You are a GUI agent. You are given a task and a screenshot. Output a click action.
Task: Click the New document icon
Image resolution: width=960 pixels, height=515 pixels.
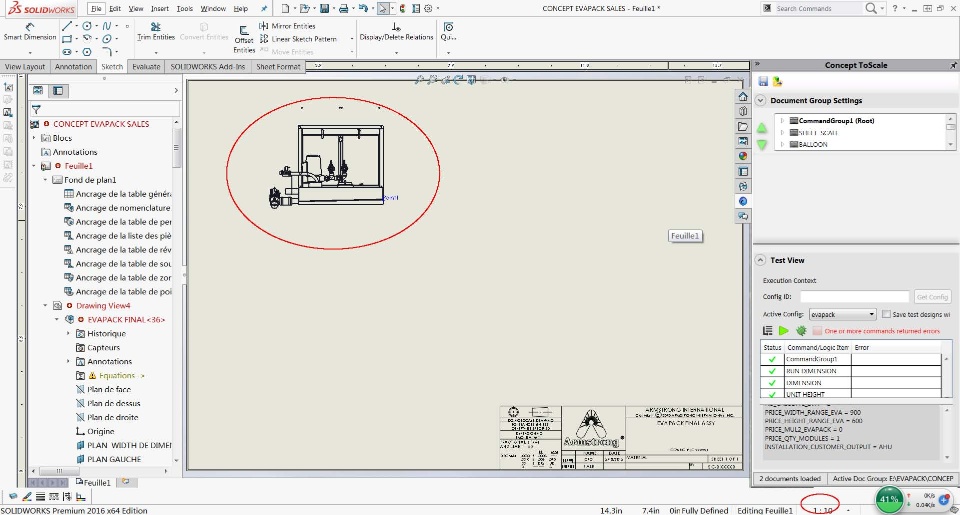click(x=285, y=9)
